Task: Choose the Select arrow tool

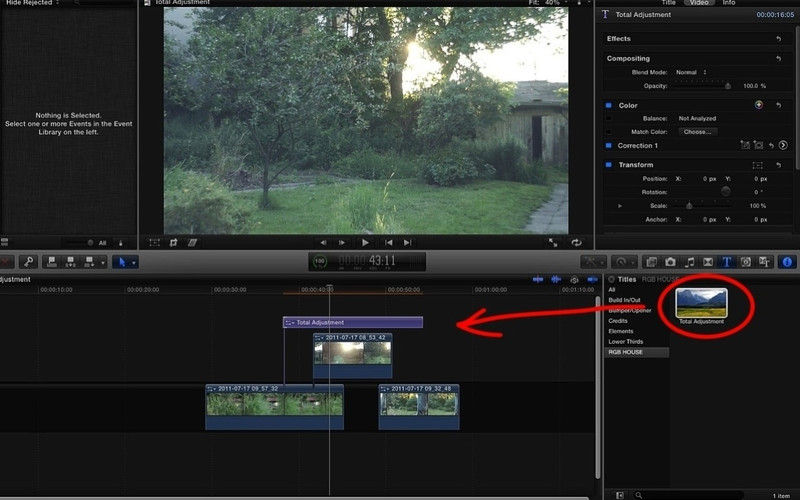Action: point(122,262)
